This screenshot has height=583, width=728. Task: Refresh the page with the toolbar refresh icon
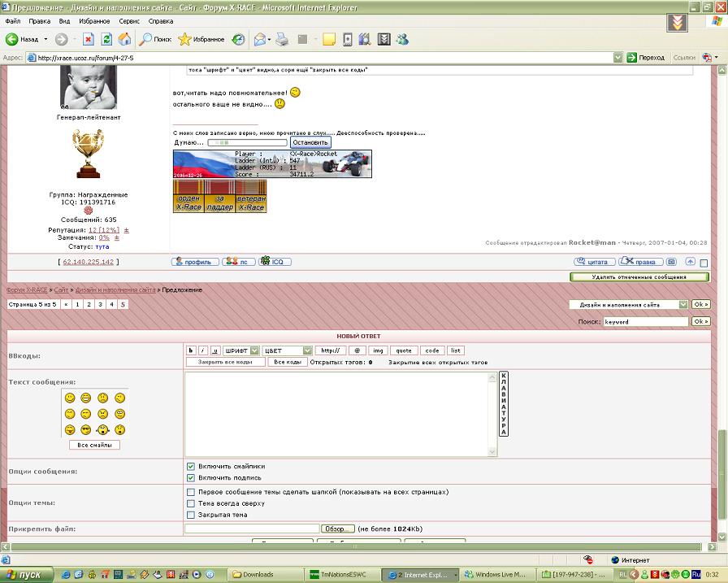(106, 39)
